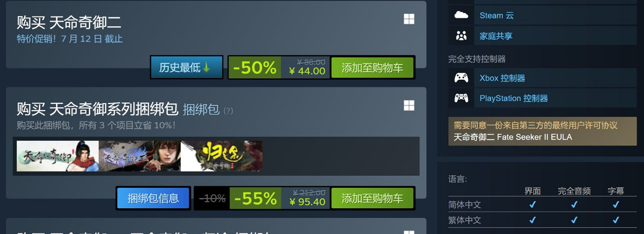644x234 pixels.
Task: Click the Steam Cloud icon
Action: click(461, 15)
